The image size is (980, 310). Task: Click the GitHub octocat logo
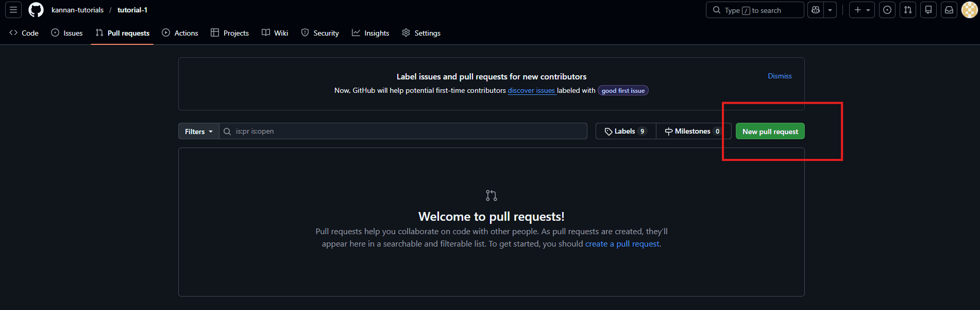(x=36, y=10)
